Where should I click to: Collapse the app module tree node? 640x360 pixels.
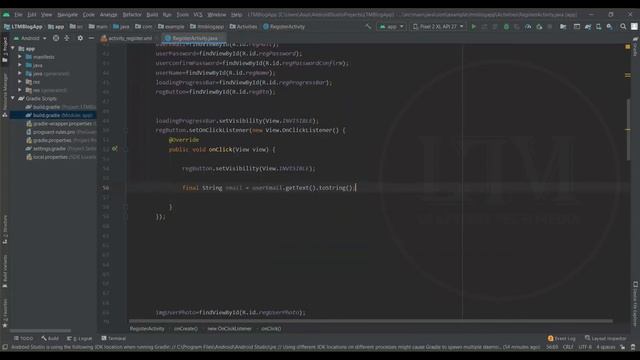(13, 49)
